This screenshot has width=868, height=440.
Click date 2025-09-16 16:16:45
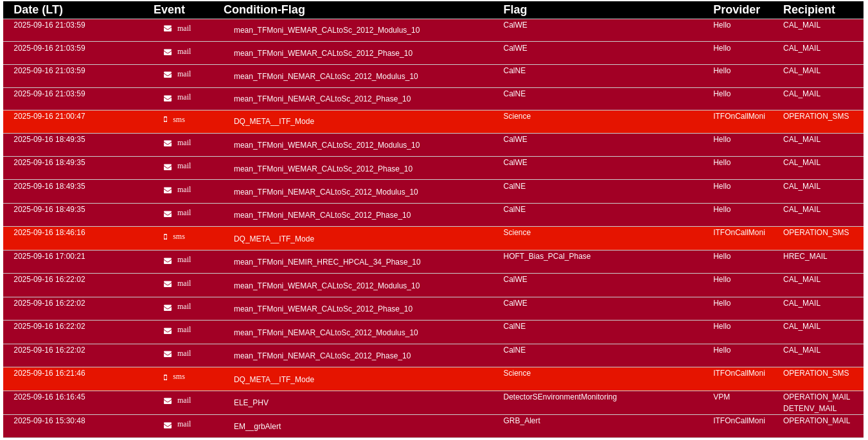click(x=49, y=397)
